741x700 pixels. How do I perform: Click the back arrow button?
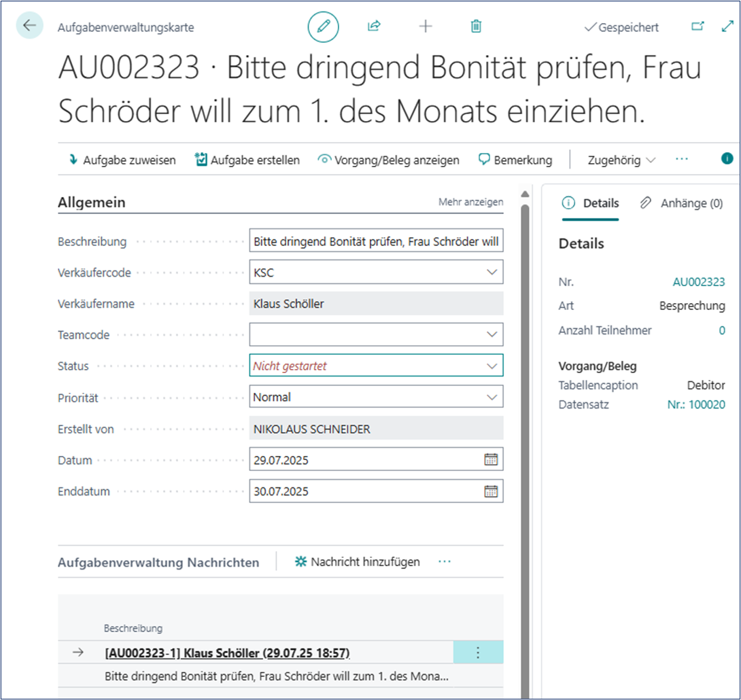point(29,26)
